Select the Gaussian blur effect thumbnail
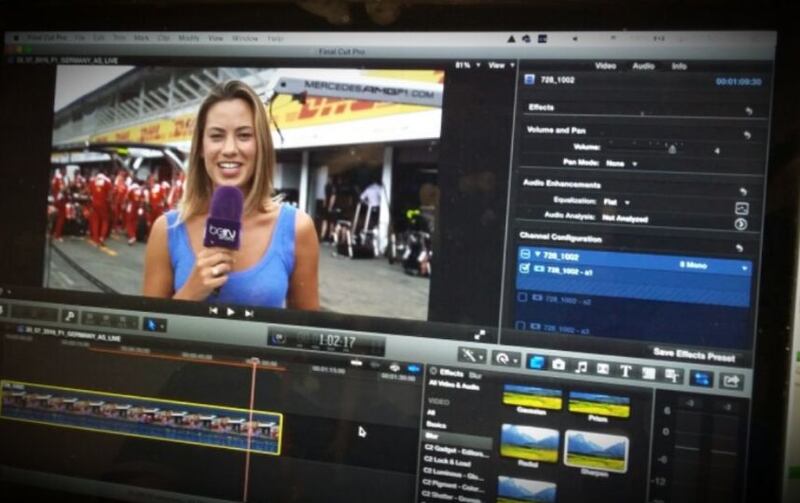800x503 pixels. (x=532, y=398)
